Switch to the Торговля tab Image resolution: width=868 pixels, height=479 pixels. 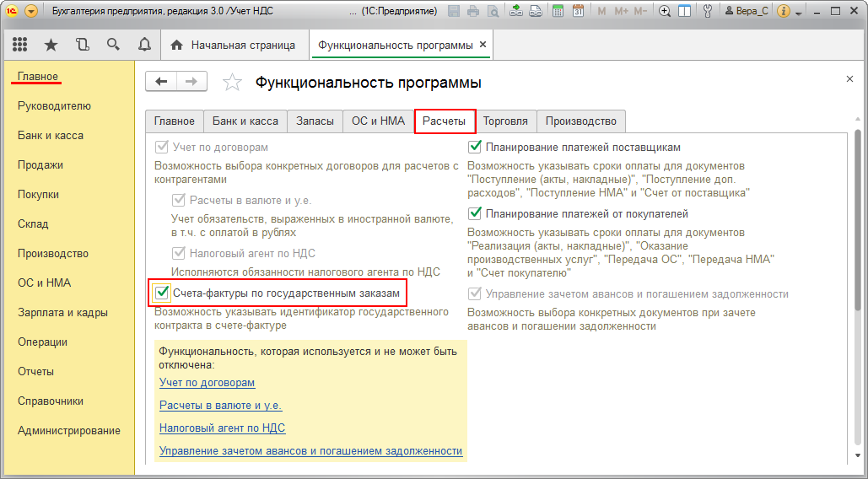pos(505,121)
